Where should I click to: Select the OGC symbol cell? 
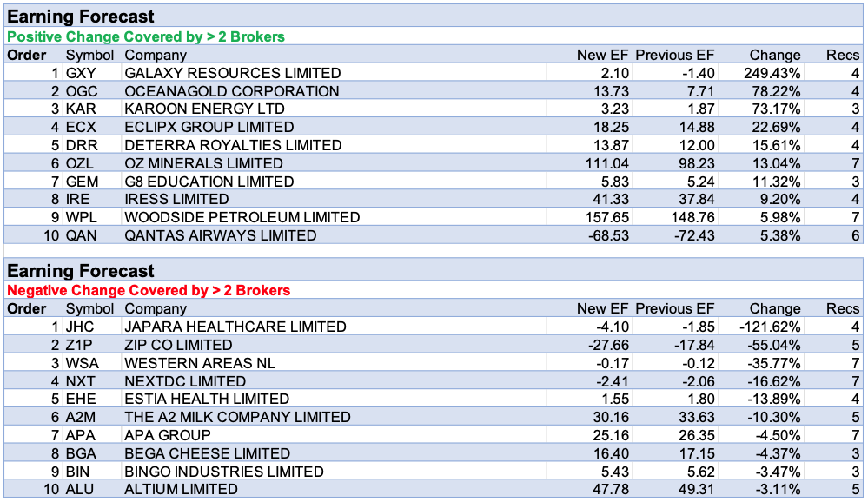82,91
